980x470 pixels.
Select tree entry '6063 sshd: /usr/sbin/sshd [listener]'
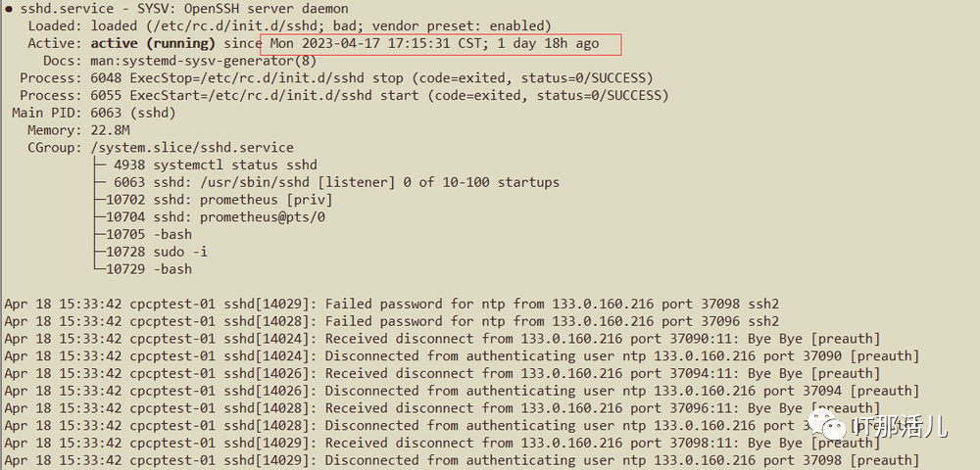336,182
